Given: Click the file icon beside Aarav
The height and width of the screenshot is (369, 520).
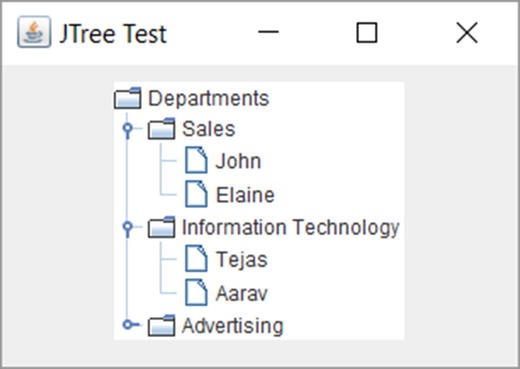Looking at the screenshot, I should pos(196,293).
